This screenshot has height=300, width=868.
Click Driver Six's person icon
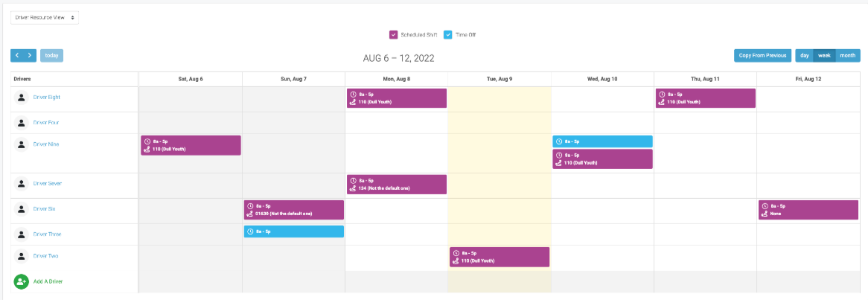(21, 209)
